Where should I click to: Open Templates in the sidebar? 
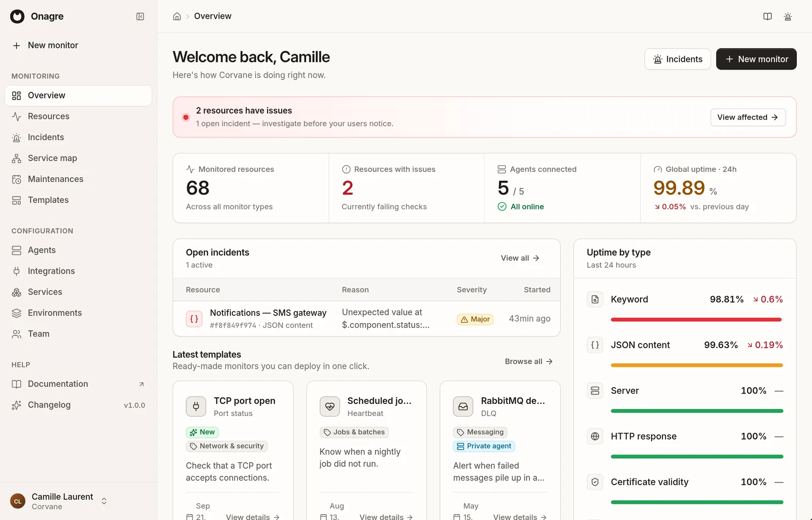click(x=78, y=200)
